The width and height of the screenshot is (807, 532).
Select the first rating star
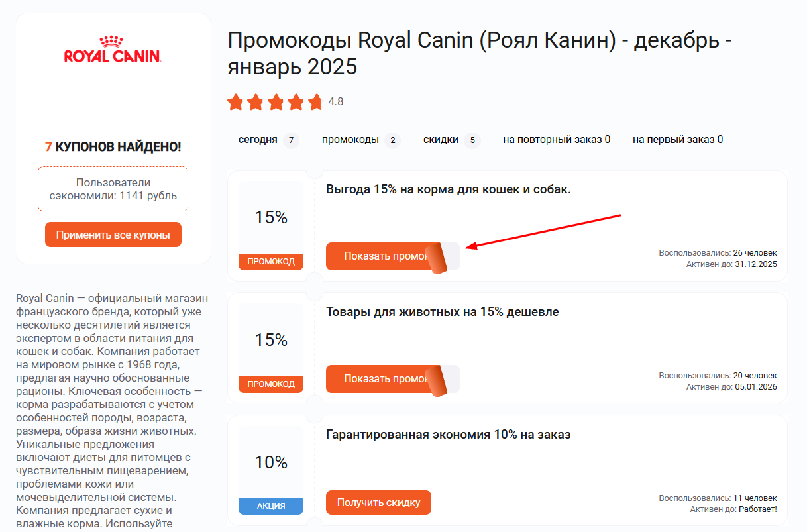tap(236, 102)
